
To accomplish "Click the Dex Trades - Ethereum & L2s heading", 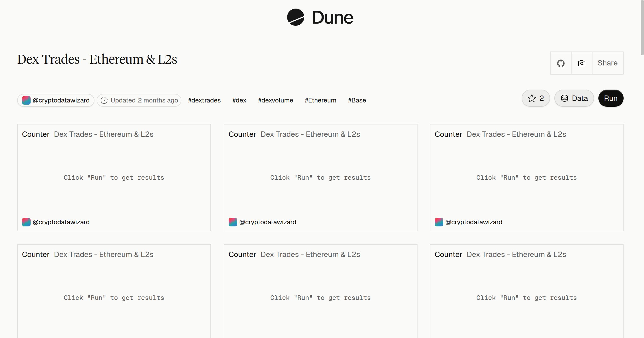I will (97, 59).
